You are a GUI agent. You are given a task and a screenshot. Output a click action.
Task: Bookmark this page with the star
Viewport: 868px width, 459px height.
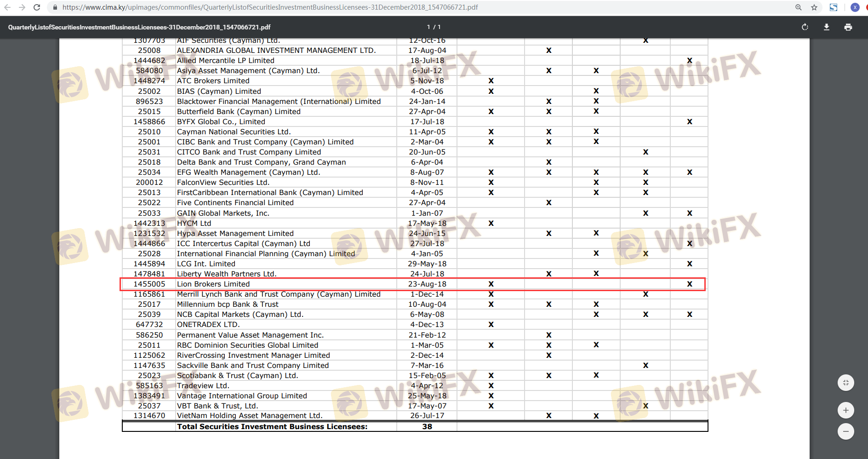click(x=814, y=7)
